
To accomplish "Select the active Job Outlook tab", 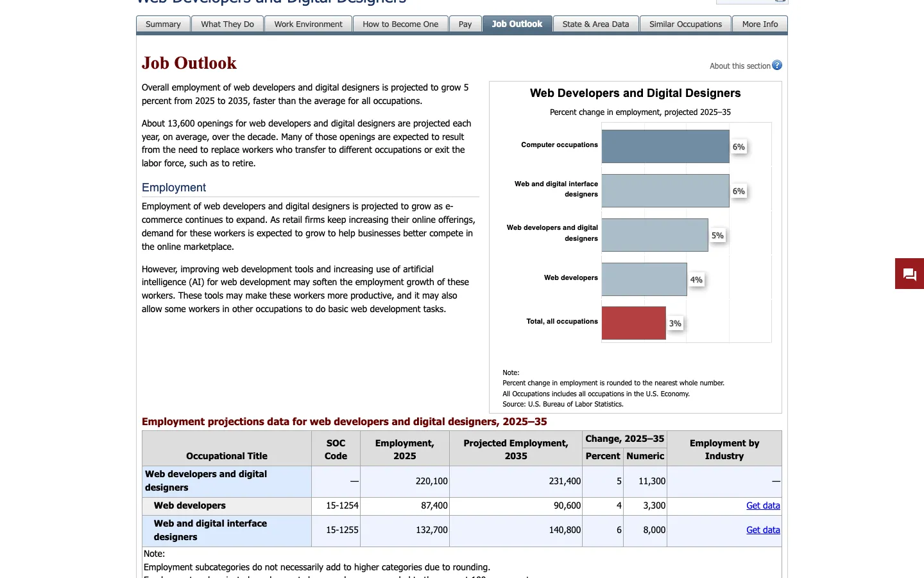I will point(517,24).
